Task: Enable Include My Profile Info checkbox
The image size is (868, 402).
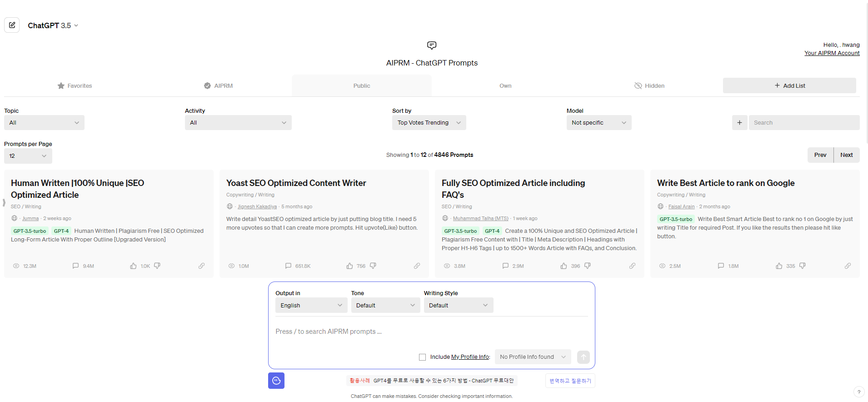Action: coord(422,357)
